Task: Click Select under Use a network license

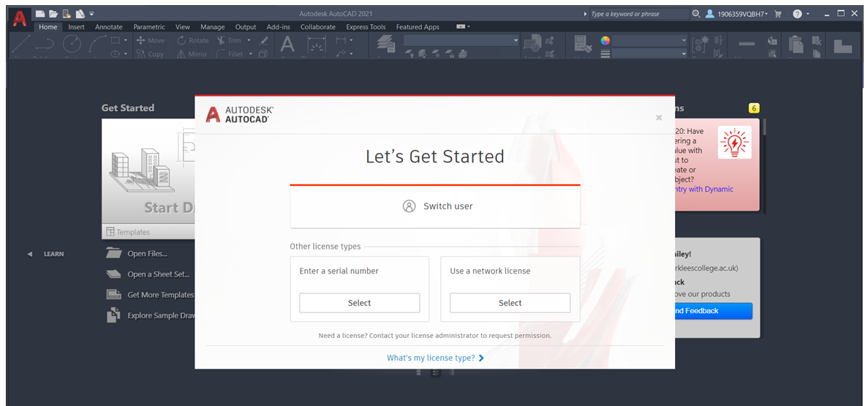Action: [x=510, y=303]
